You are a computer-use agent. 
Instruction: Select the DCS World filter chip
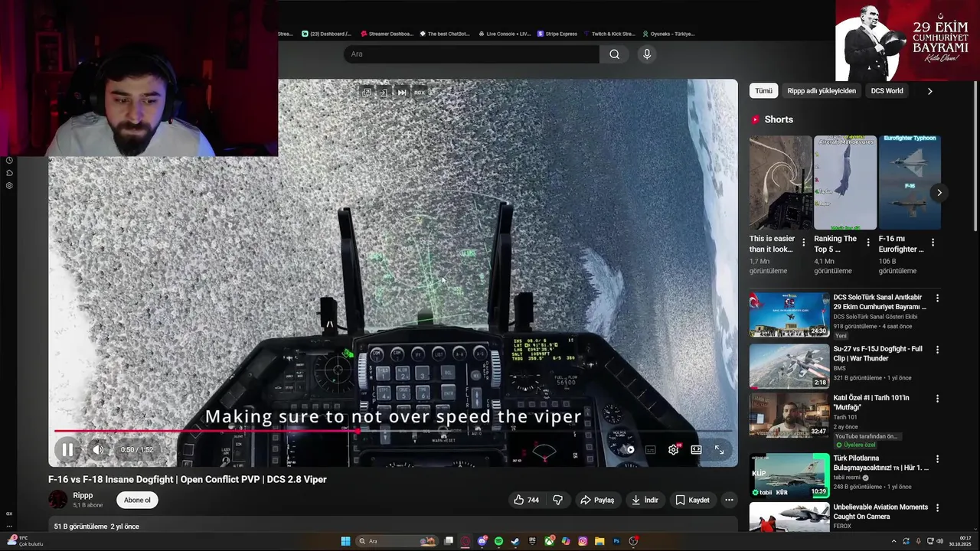click(x=887, y=91)
